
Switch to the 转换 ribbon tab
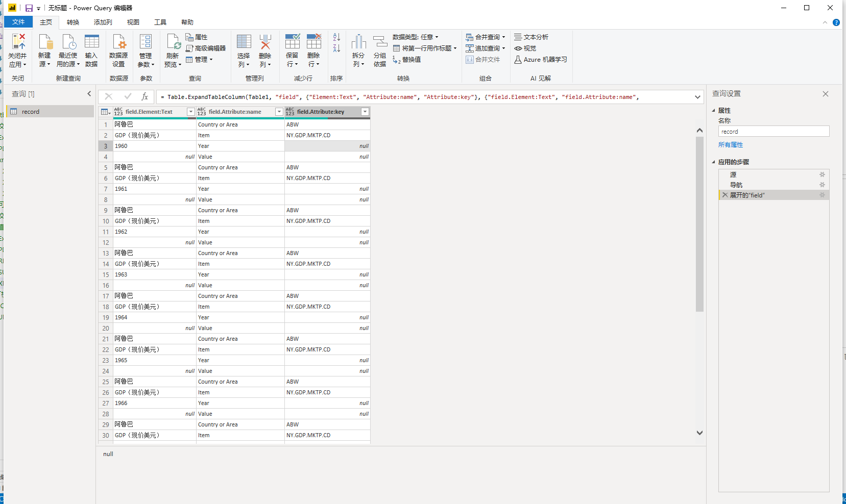pos(73,22)
